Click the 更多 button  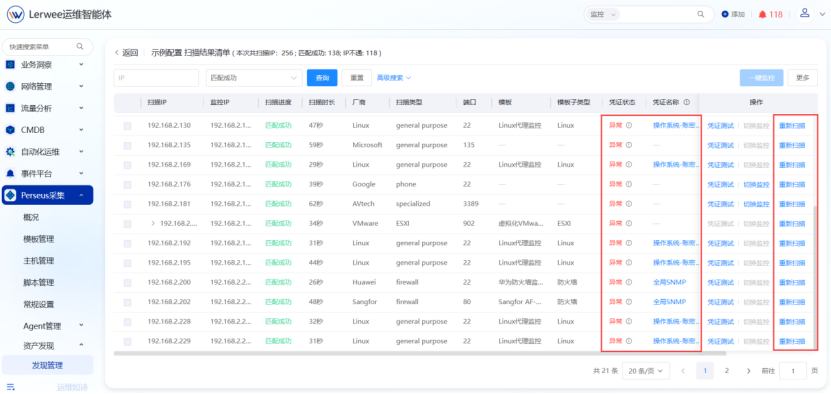coord(803,78)
